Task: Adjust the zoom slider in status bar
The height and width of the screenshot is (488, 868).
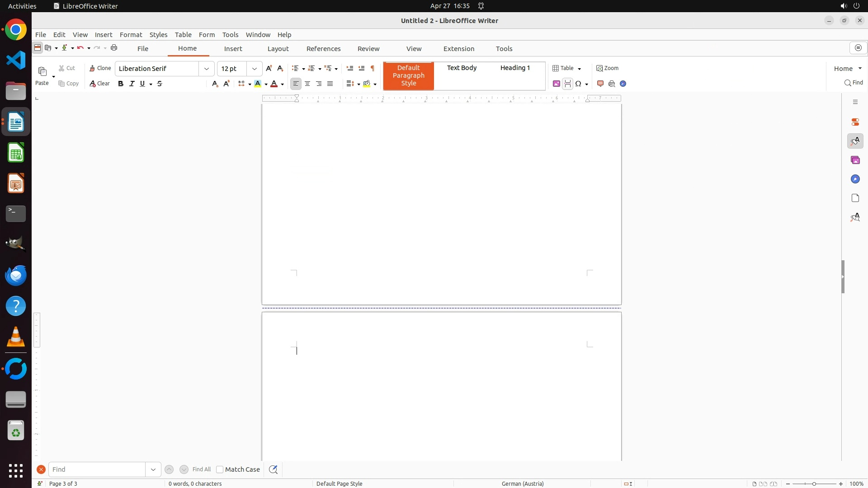Action: [814, 484]
